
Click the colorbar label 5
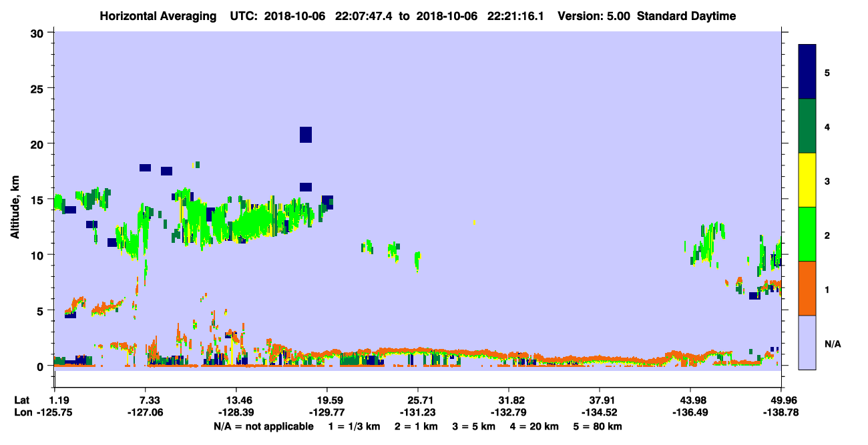click(x=827, y=73)
